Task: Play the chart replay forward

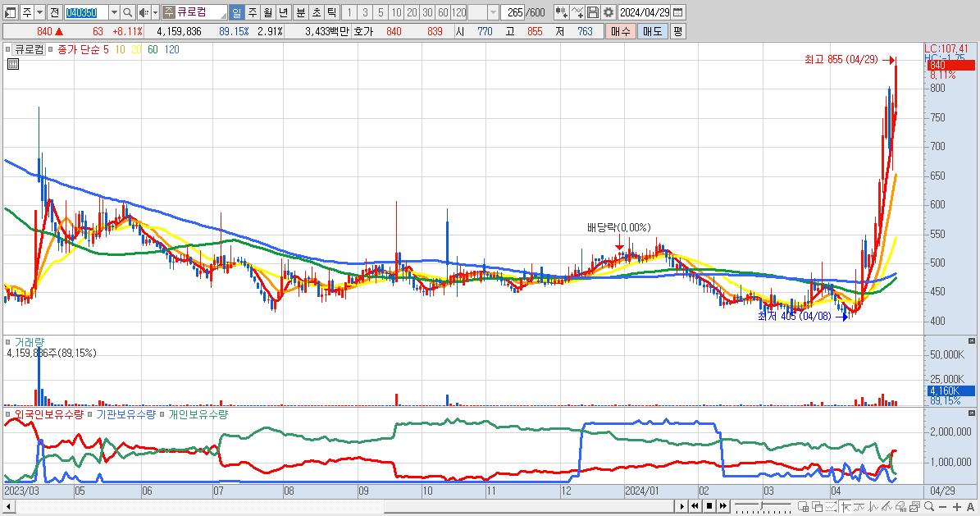Action: pos(681,506)
